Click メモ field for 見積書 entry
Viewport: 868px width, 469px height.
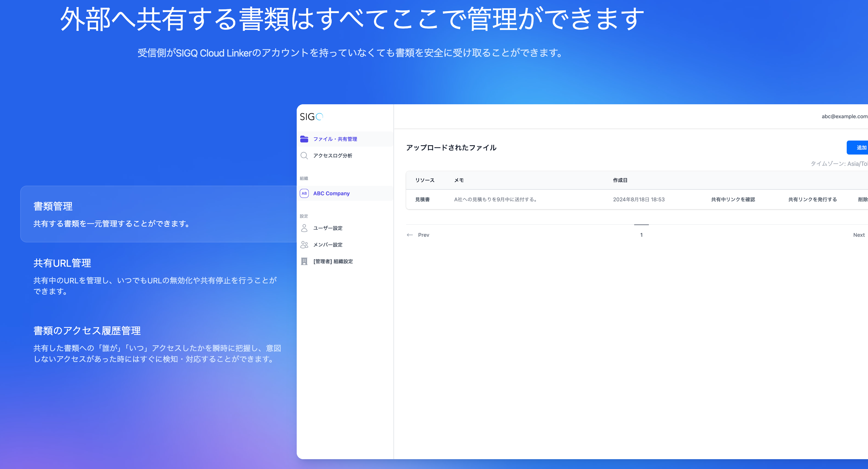(495, 199)
